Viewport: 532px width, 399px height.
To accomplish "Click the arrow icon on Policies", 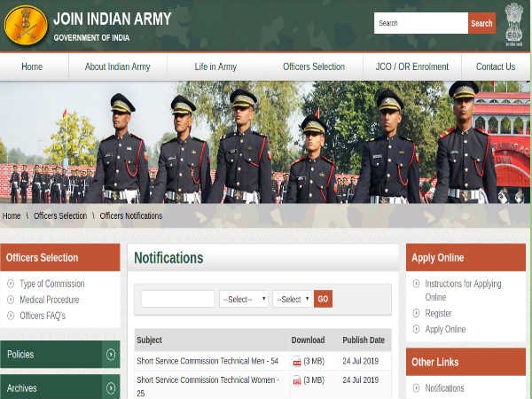I will pyautogui.click(x=111, y=355).
